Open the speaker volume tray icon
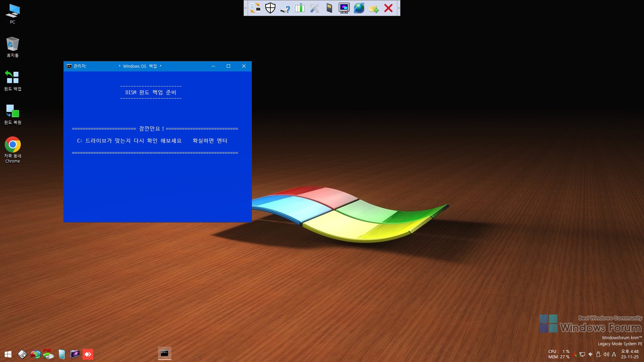The image size is (644, 362). click(606, 354)
